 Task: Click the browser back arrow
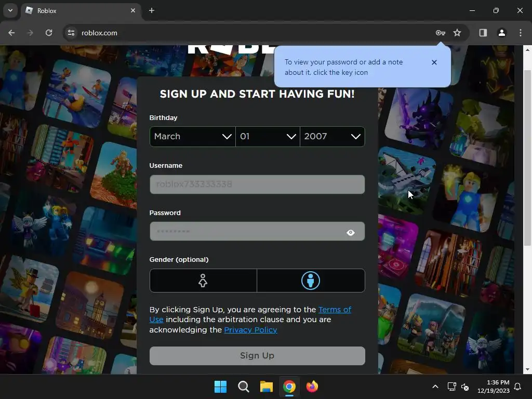pos(11,33)
